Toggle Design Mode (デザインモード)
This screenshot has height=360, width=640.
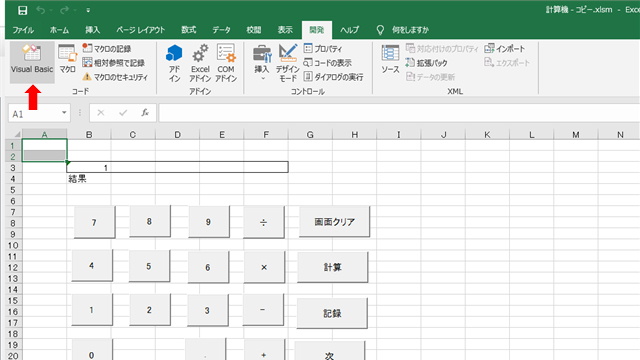288,63
